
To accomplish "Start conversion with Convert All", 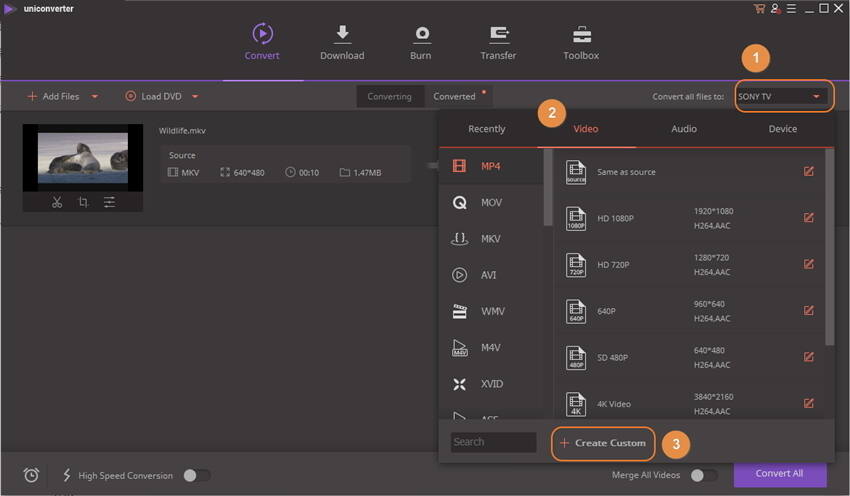I will [780, 474].
